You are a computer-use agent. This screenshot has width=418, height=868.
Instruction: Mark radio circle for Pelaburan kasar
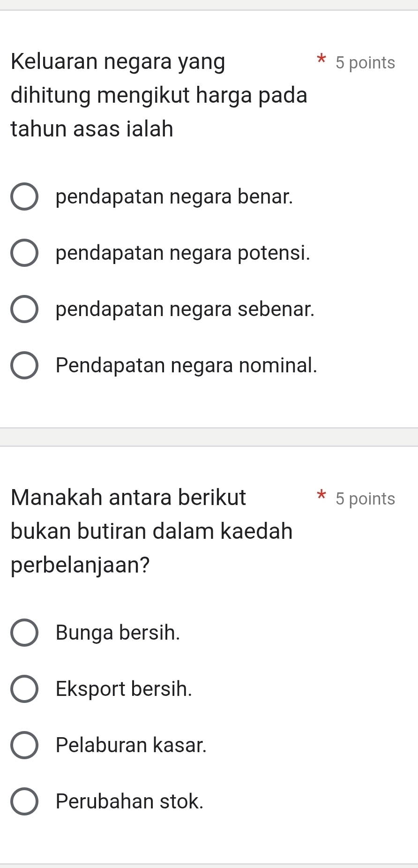point(24,745)
